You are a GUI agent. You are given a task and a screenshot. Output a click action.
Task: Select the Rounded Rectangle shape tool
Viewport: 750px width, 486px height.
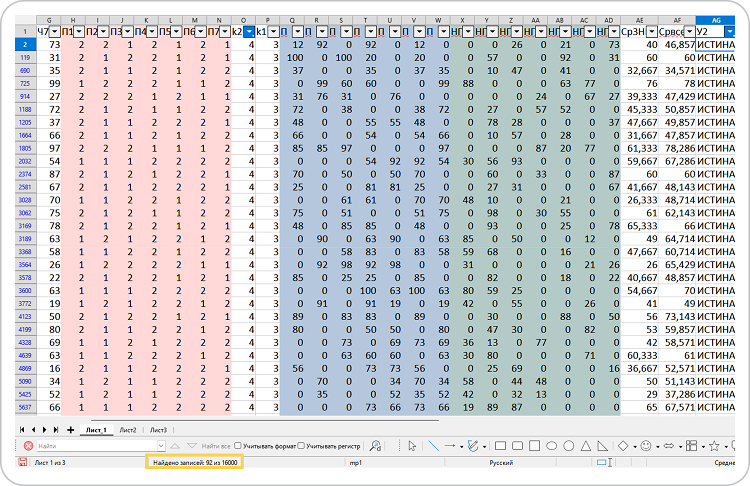(518, 446)
